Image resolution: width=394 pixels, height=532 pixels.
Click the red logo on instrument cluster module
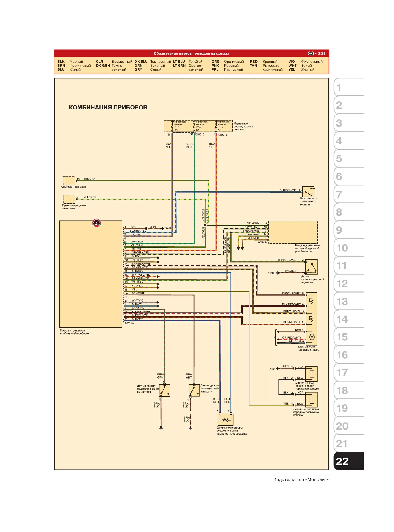[x=96, y=223]
